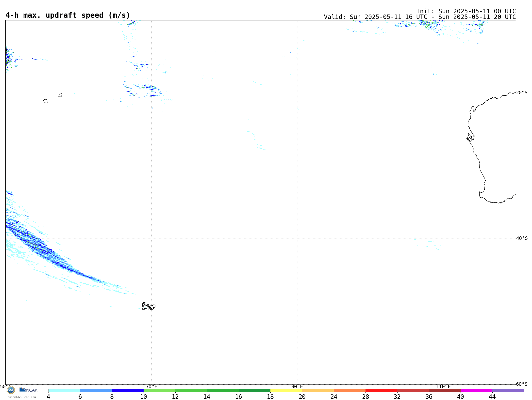
Task: Click the colorbar tick label 10
Action: (x=144, y=397)
